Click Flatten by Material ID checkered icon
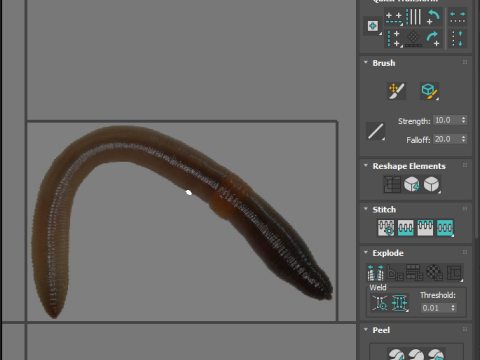The width and height of the screenshot is (480, 360). [434, 273]
